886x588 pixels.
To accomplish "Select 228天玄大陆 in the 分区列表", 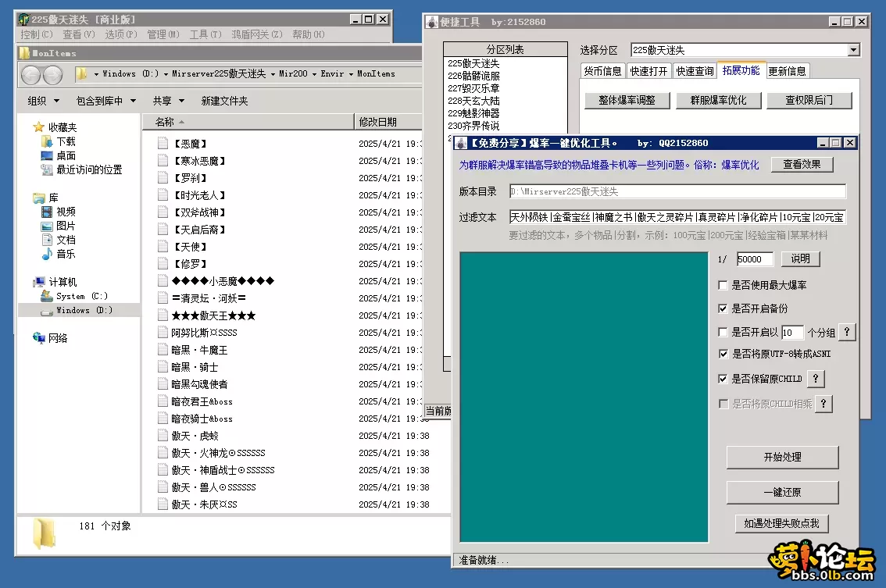I will click(473, 101).
